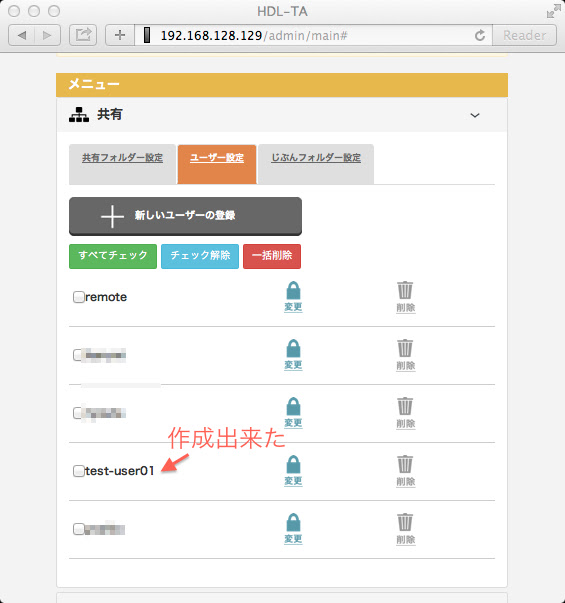This screenshot has width=565, height=603.
Task: Click 変更 link in row below test-user01
Action: (x=293, y=539)
